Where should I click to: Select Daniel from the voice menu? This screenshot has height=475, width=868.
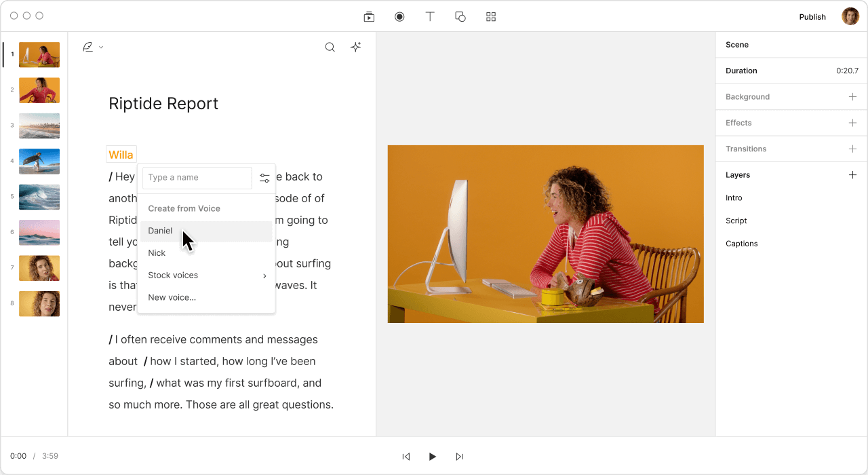(x=160, y=231)
